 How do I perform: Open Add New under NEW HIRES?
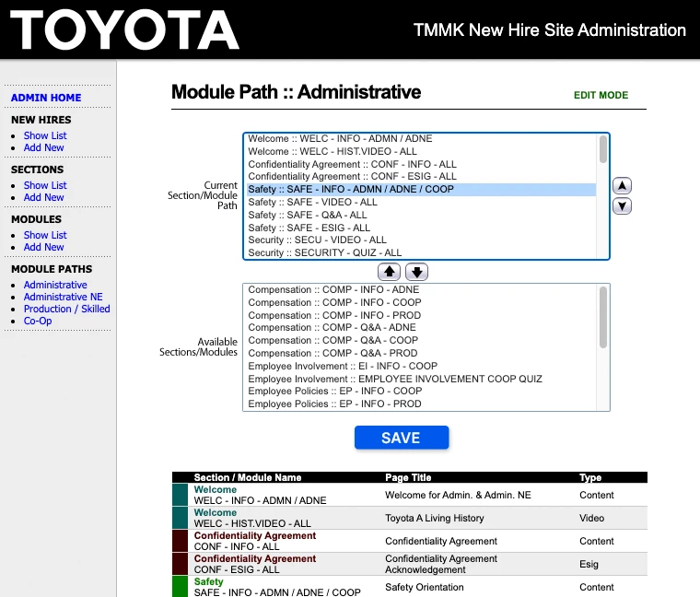(44, 147)
